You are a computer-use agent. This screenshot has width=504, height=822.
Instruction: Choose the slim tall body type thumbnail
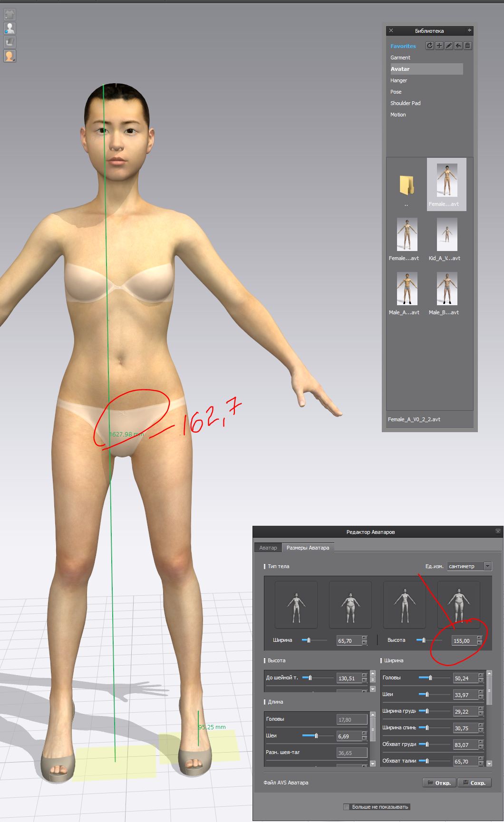[x=404, y=605]
